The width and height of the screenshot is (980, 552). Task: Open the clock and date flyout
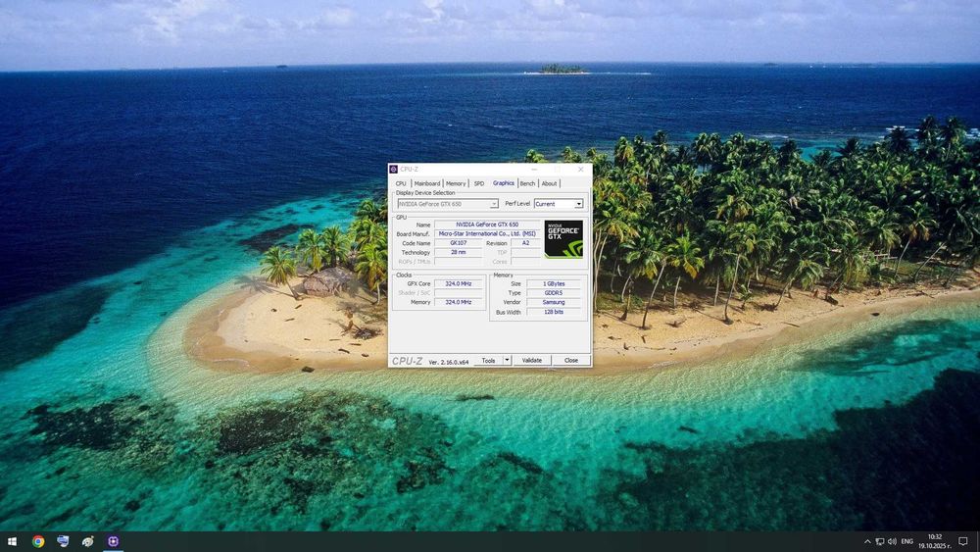[x=934, y=541]
